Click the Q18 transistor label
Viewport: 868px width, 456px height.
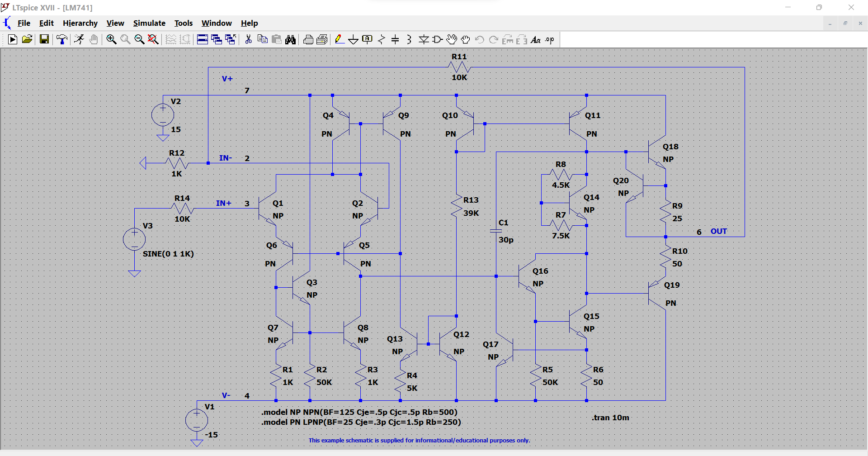(x=670, y=147)
